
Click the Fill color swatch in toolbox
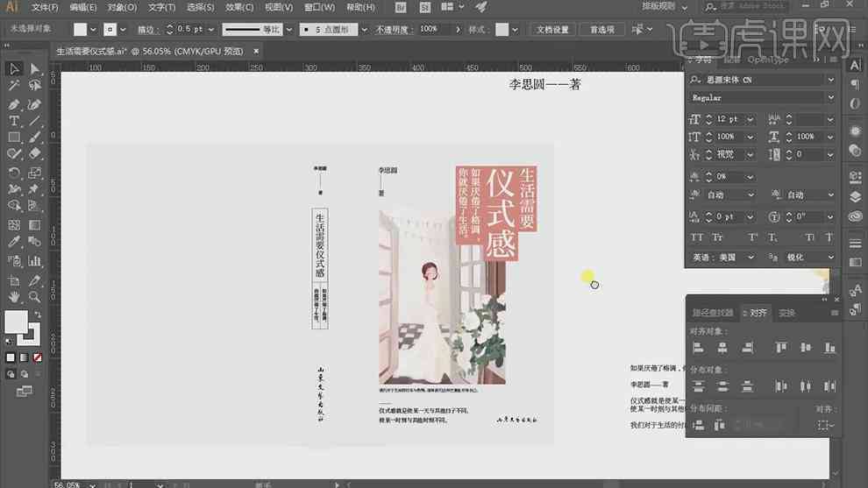click(x=16, y=322)
